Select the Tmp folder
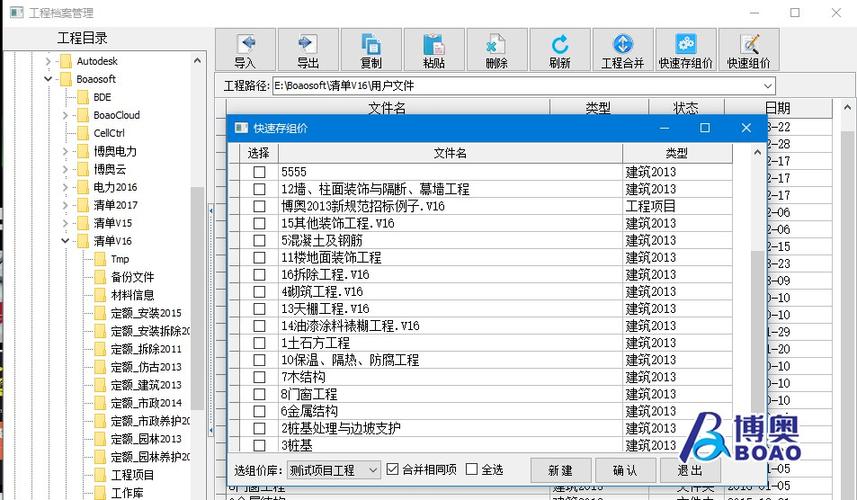 pos(112,258)
